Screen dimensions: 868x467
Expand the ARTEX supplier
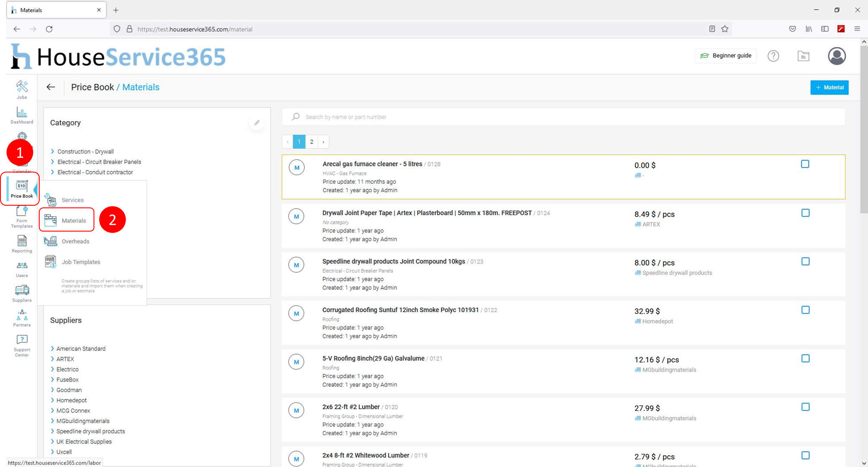[53, 359]
